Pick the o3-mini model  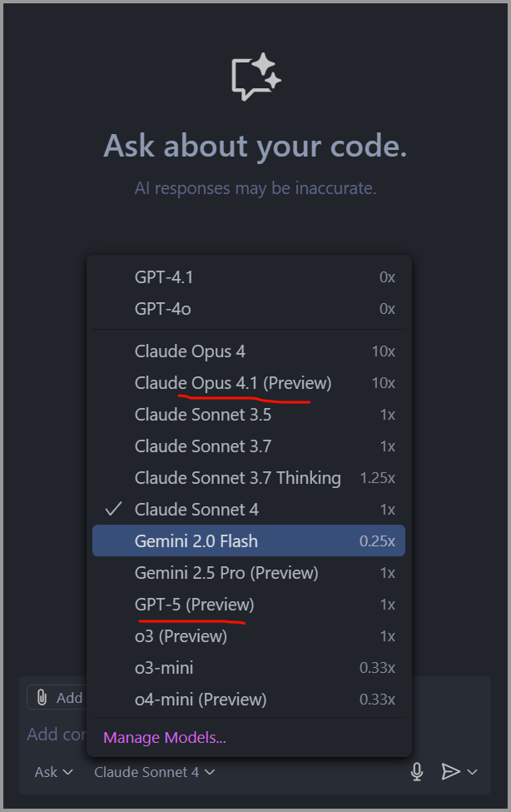pyautogui.click(x=164, y=668)
